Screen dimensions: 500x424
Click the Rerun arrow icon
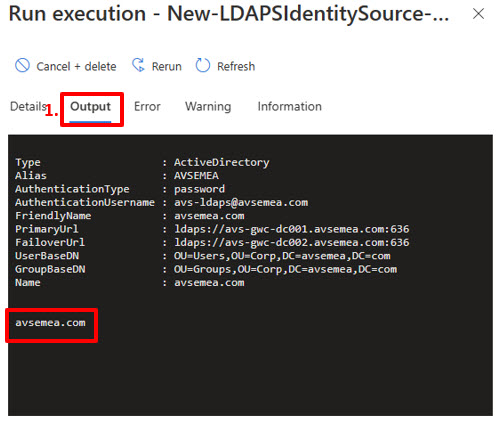[138, 65]
